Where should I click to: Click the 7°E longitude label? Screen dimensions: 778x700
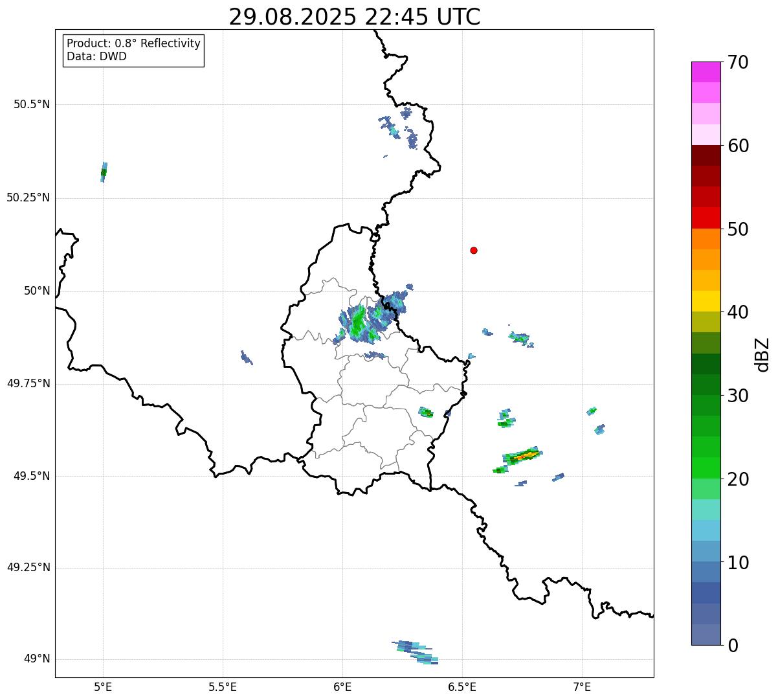582,686
